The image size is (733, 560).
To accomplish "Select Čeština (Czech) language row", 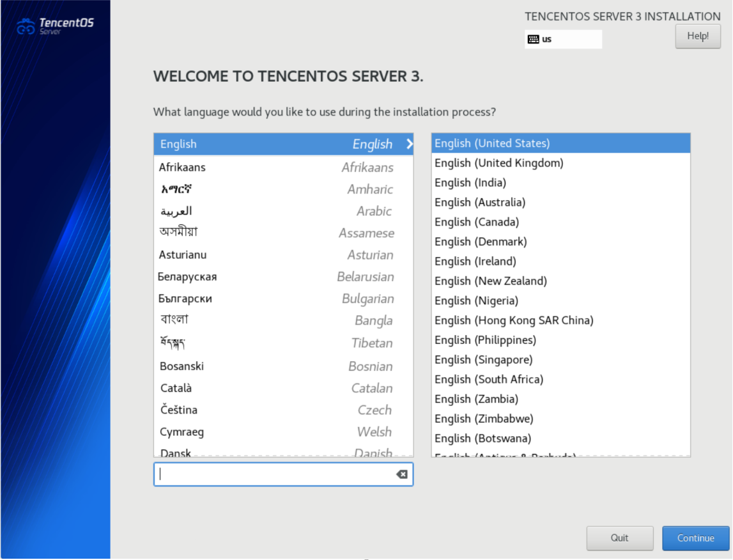I will 283,410.
